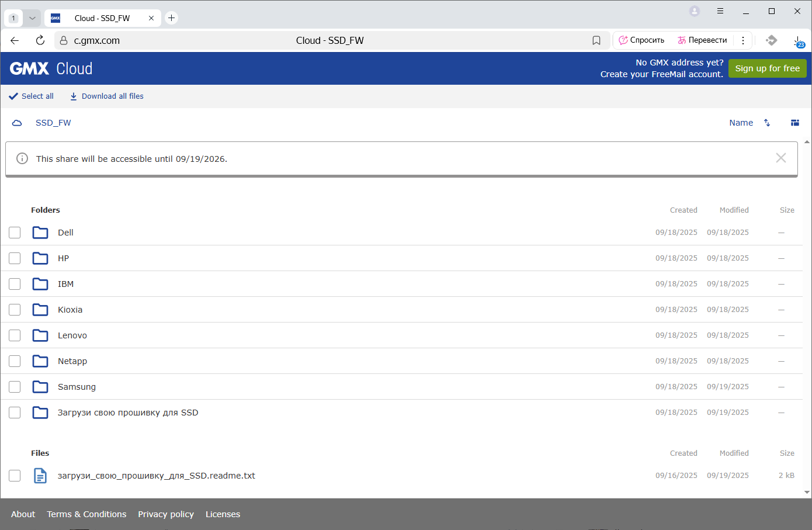This screenshot has height=530, width=812.
Task: Open Terms & Conditions link
Action: [x=86, y=514]
